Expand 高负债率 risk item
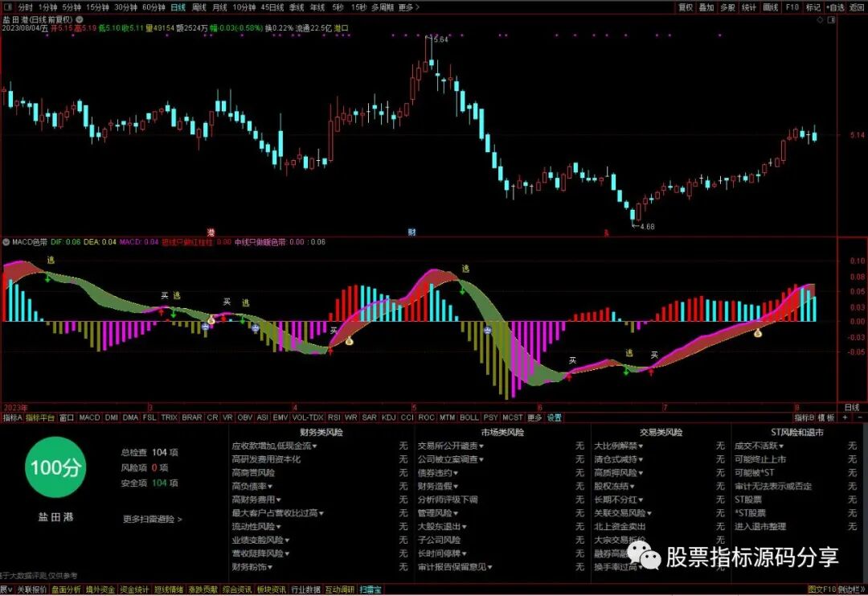Viewport: 868px width, 596px height. (252, 487)
